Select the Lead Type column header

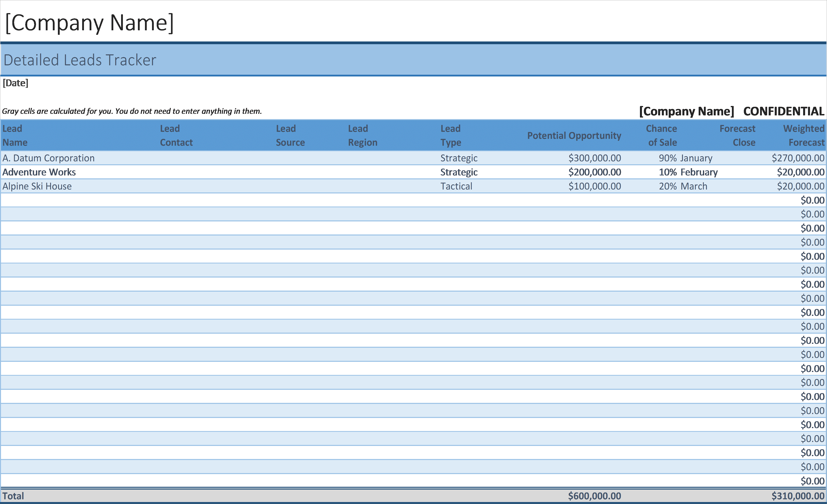(x=451, y=136)
